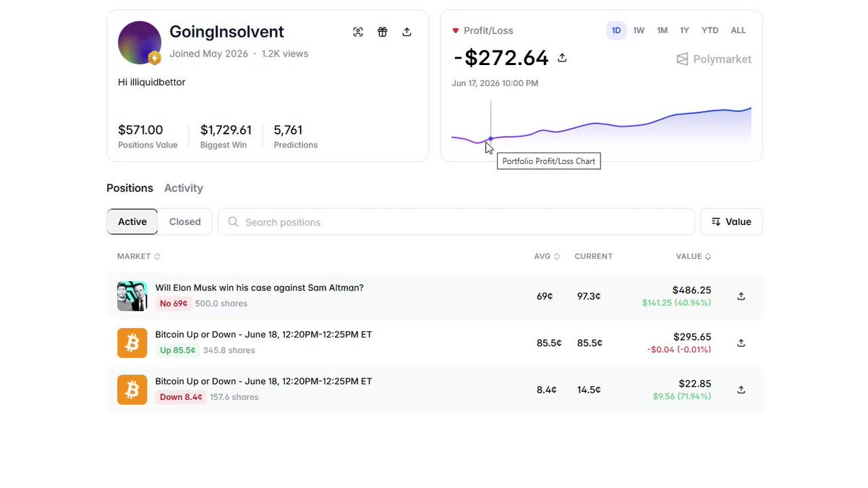The height and width of the screenshot is (488, 868).
Task: Select the YTD profit/loss range
Action: click(710, 30)
